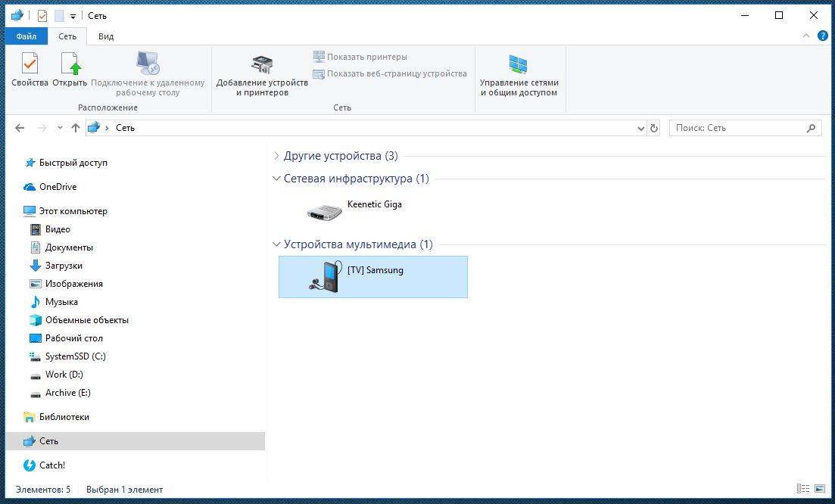Collapse the Устройства мультимедиа group
This screenshot has height=504, width=835.
coord(276,245)
